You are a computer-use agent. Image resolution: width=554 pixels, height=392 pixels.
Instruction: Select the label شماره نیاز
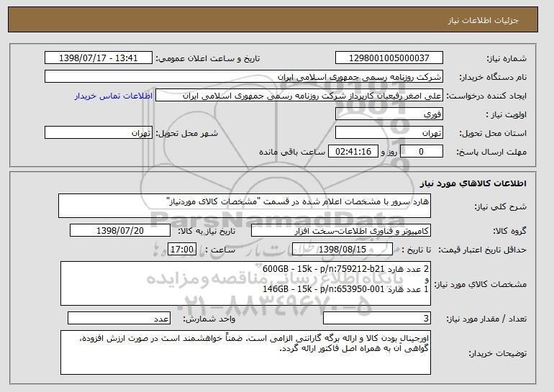[x=507, y=58]
